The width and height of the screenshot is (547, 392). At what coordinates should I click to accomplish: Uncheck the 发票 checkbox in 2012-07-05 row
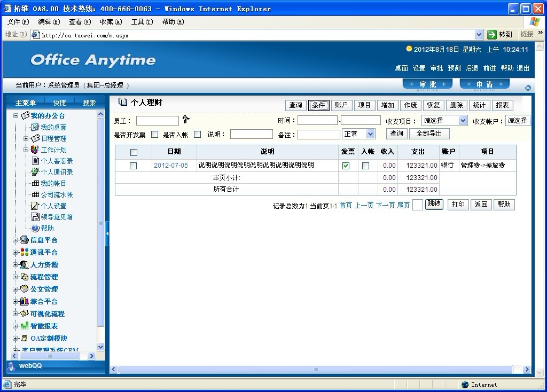point(346,166)
